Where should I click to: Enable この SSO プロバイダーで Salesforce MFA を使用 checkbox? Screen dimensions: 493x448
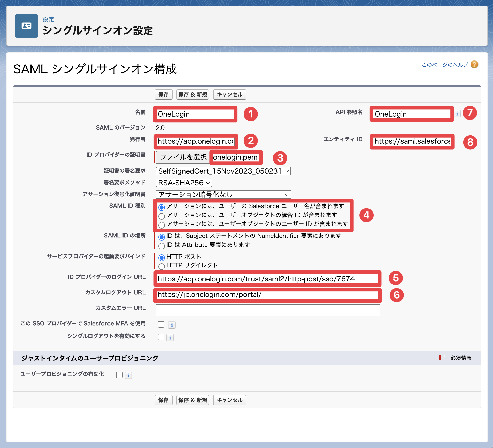pyautogui.click(x=161, y=324)
